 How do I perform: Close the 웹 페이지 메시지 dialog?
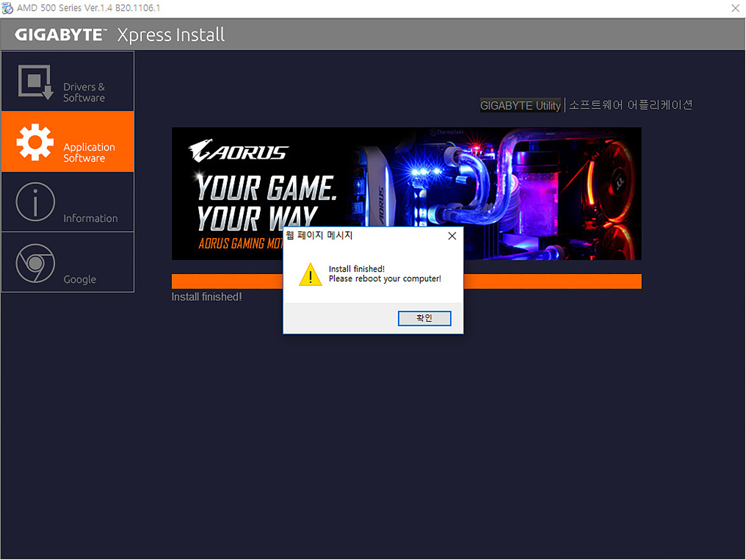point(452,236)
